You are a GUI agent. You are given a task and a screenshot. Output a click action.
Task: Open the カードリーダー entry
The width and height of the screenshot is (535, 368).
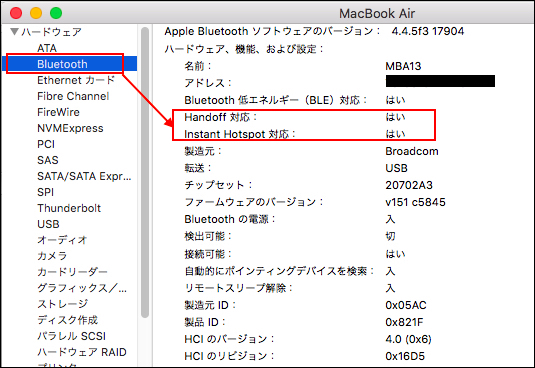72,272
